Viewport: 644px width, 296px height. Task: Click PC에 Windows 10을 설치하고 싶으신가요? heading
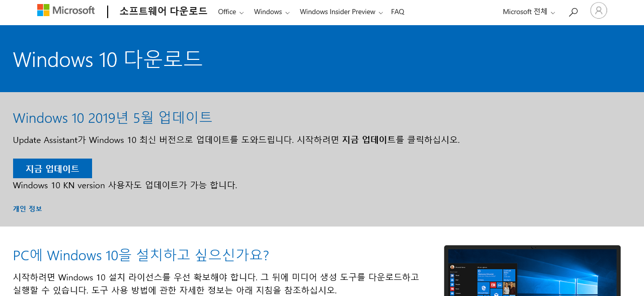pyautogui.click(x=141, y=255)
